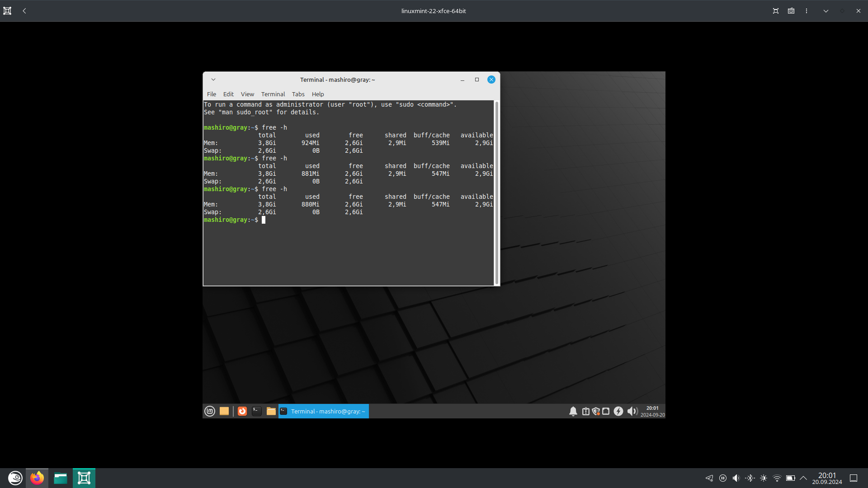The width and height of the screenshot is (868, 488).
Task: Click the power manager lightning icon
Action: coord(618,411)
